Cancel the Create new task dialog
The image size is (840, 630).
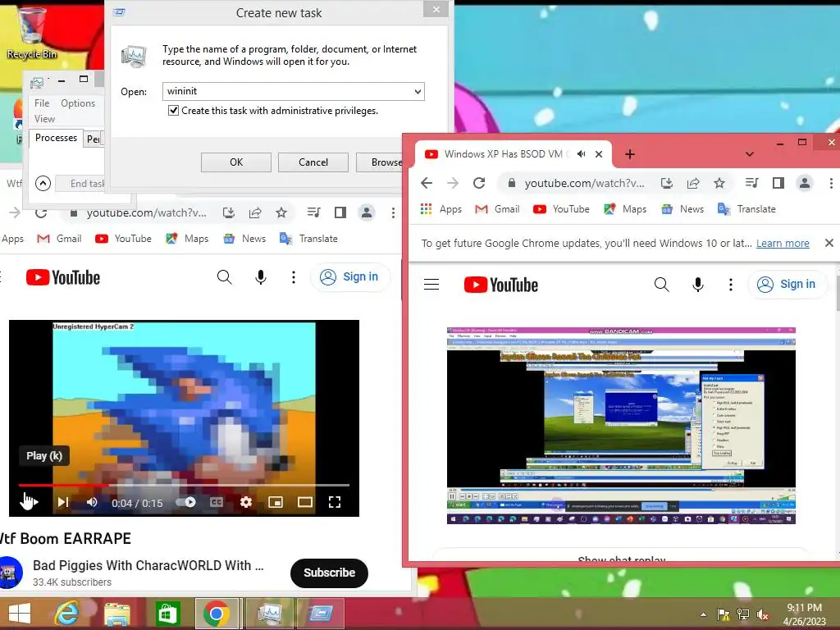tap(313, 162)
